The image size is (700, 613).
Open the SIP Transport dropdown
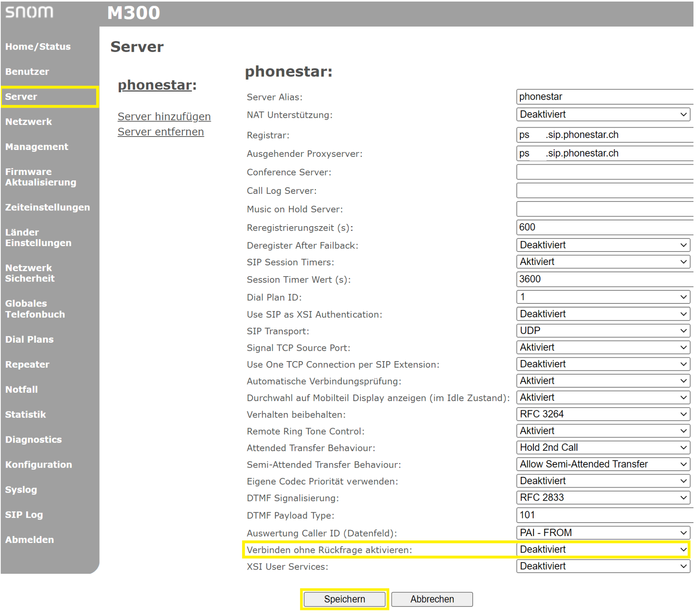pyautogui.click(x=603, y=330)
